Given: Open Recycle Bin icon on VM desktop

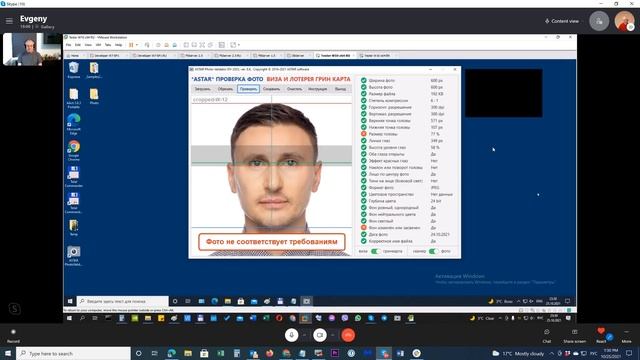Looking at the screenshot, I should click(73, 70).
